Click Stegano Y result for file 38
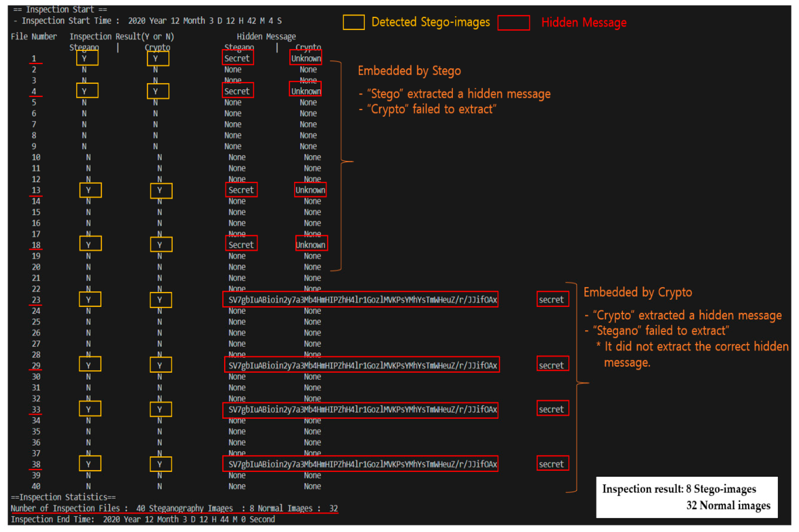This screenshot has height=532, width=799. click(90, 464)
